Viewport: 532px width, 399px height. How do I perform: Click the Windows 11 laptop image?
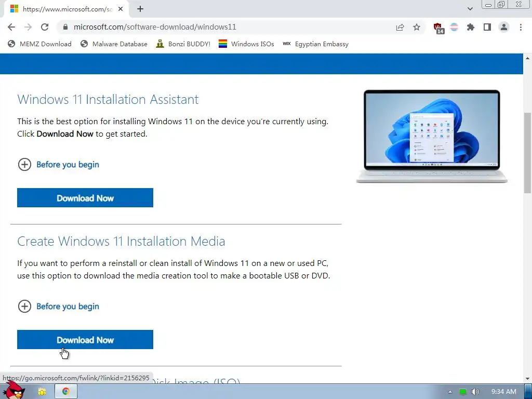tap(432, 137)
